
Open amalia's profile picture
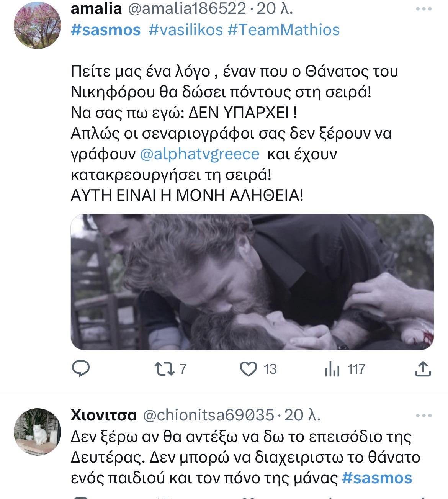point(38,25)
